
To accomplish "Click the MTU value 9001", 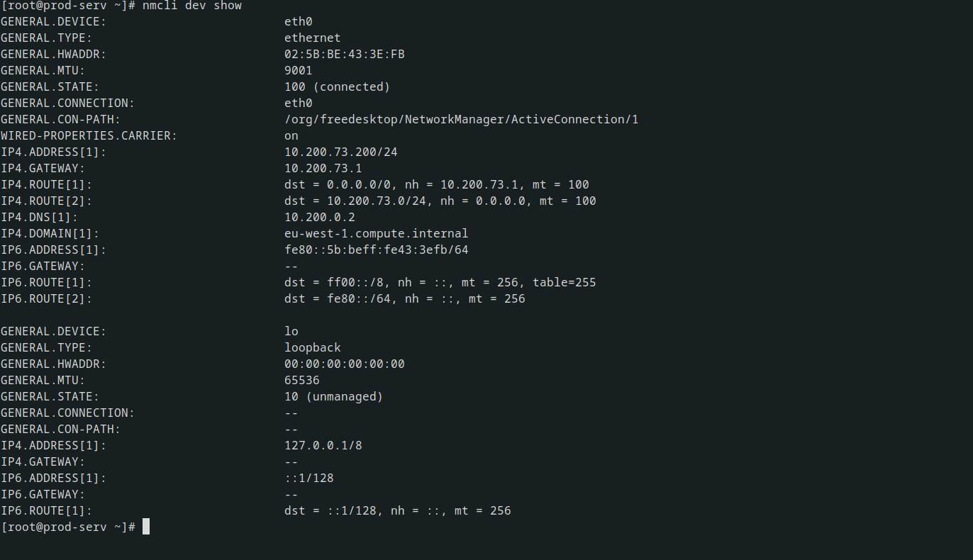I will point(299,71).
